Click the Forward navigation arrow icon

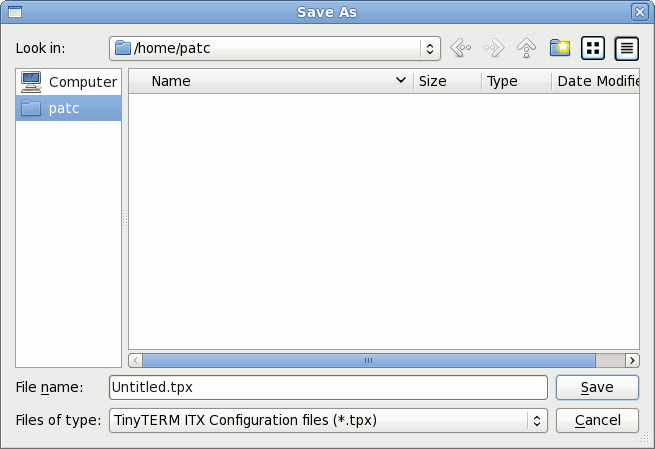click(x=493, y=47)
